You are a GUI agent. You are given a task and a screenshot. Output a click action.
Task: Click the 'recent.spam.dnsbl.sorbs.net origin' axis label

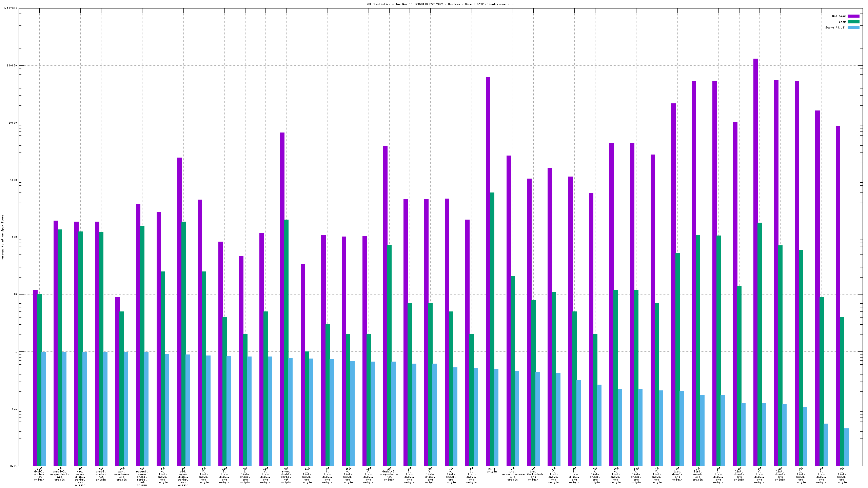click(142, 477)
